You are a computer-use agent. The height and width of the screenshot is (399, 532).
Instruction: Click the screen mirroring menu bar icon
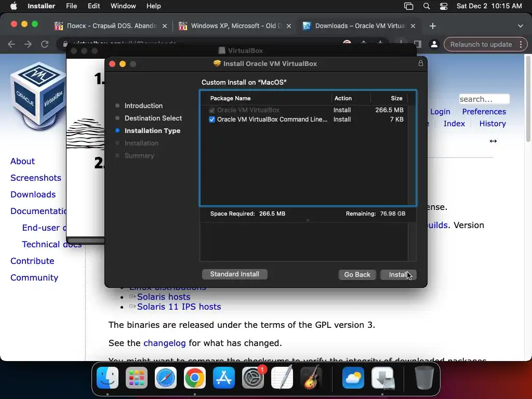[408, 6]
